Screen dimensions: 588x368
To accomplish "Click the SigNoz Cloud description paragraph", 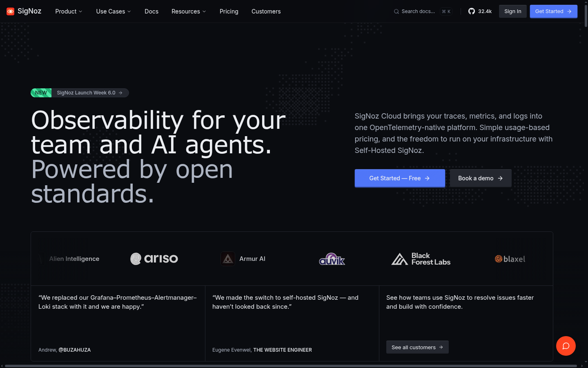I will (x=454, y=133).
